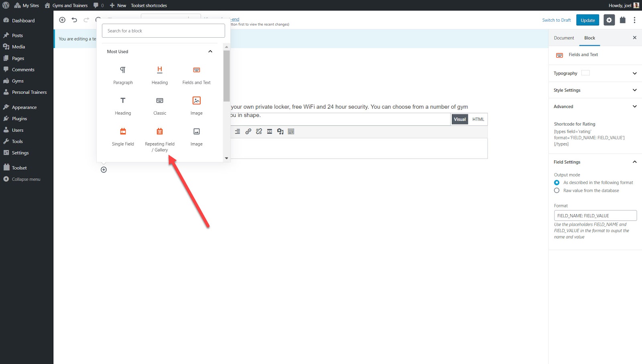Click the undo arrow in the toolbar

click(x=74, y=20)
